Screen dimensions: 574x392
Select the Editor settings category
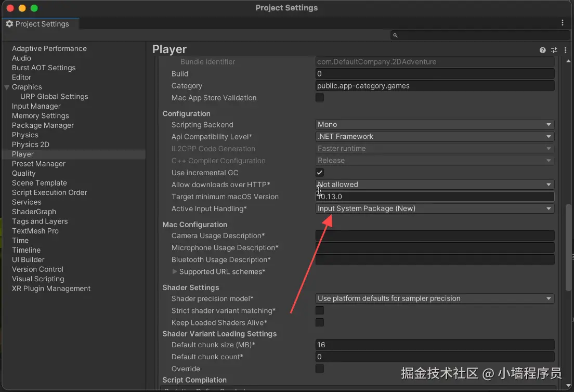click(21, 77)
